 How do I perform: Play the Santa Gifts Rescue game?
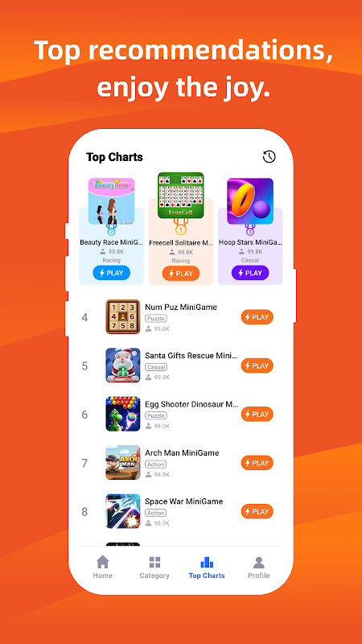pos(257,365)
